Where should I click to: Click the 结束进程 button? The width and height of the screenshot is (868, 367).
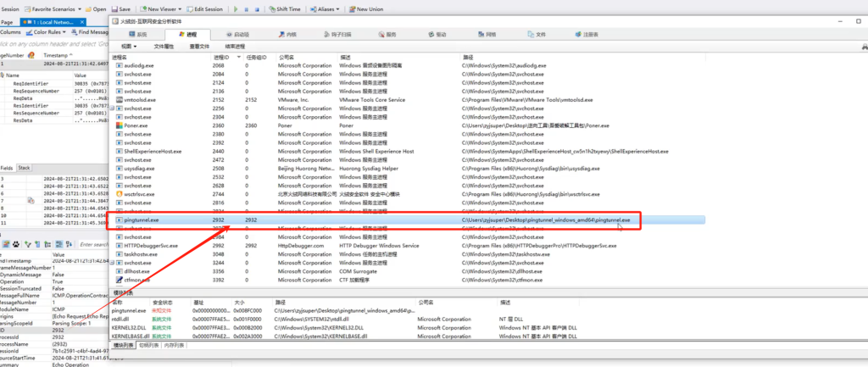(235, 47)
